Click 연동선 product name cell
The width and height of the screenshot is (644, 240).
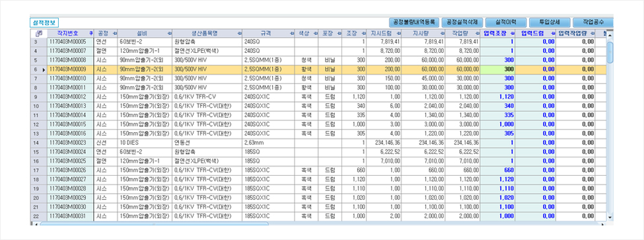[207, 143]
